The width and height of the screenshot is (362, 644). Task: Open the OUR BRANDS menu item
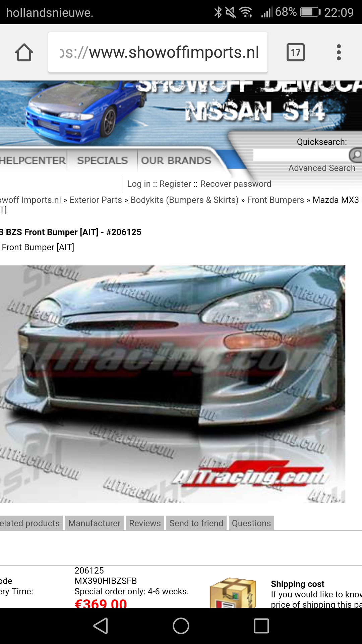tap(176, 160)
